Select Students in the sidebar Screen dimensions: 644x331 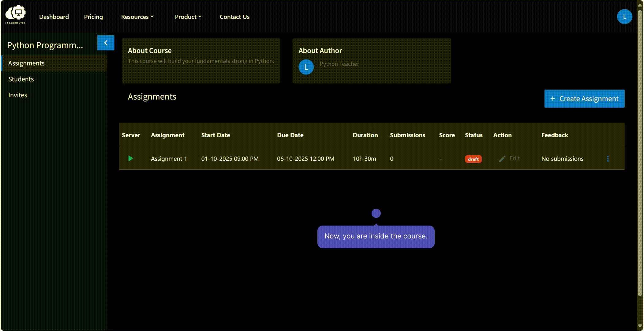54,79
